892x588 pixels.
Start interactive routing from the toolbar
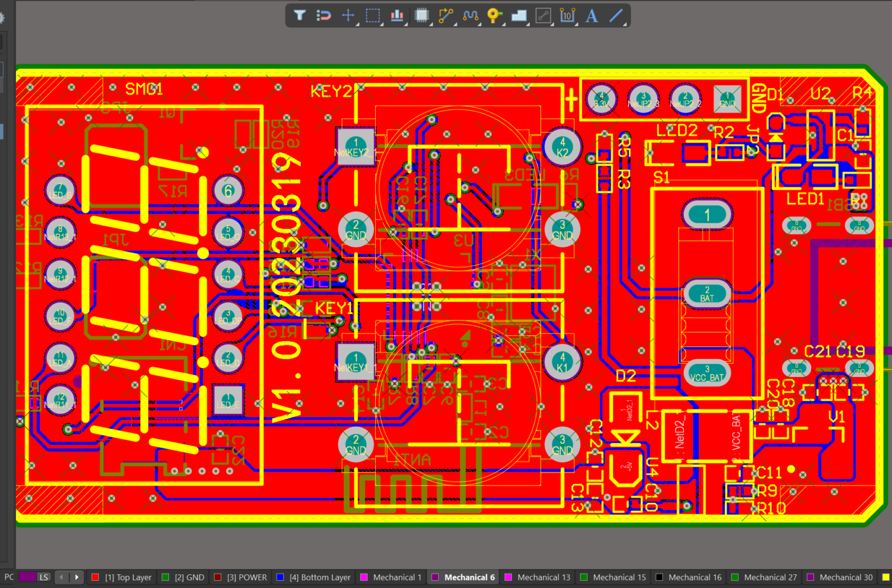tap(446, 16)
